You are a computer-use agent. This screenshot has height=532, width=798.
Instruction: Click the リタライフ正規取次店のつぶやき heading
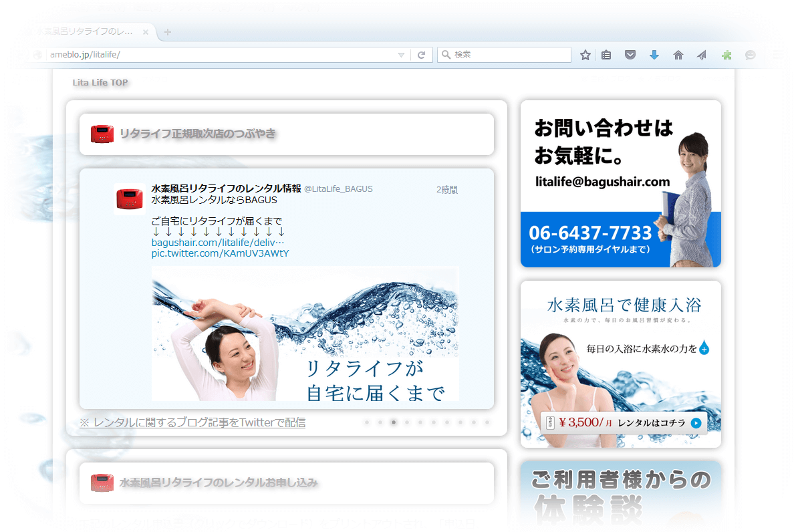click(x=197, y=134)
